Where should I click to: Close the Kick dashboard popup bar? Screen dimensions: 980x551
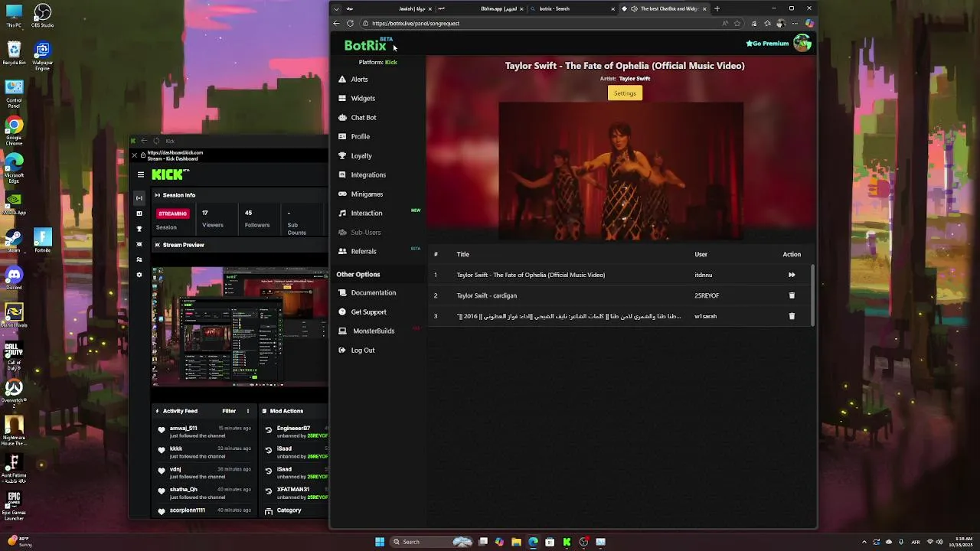134,155
